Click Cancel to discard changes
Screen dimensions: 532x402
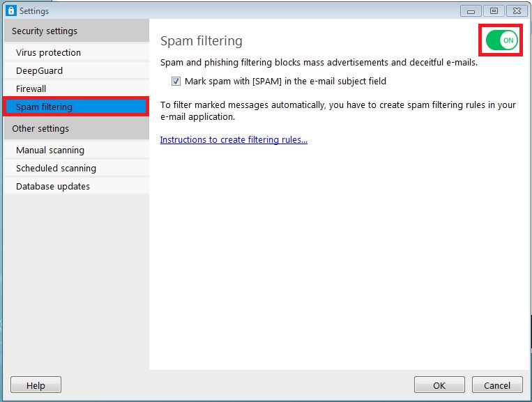(497, 385)
